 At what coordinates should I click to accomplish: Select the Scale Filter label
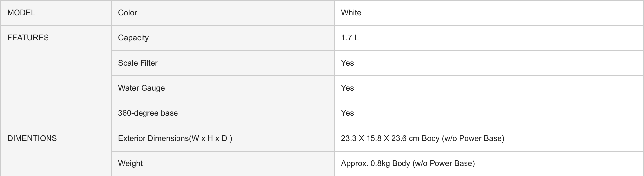point(138,63)
